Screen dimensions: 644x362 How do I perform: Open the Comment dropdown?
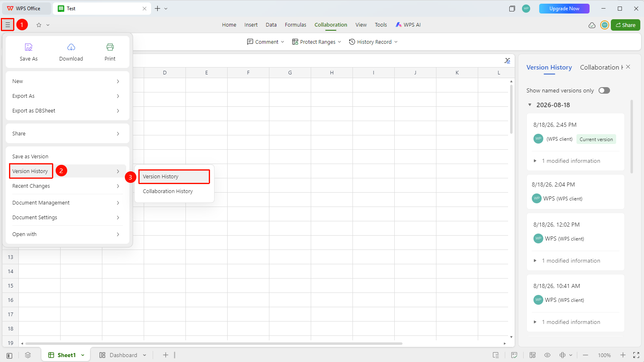(x=266, y=42)
